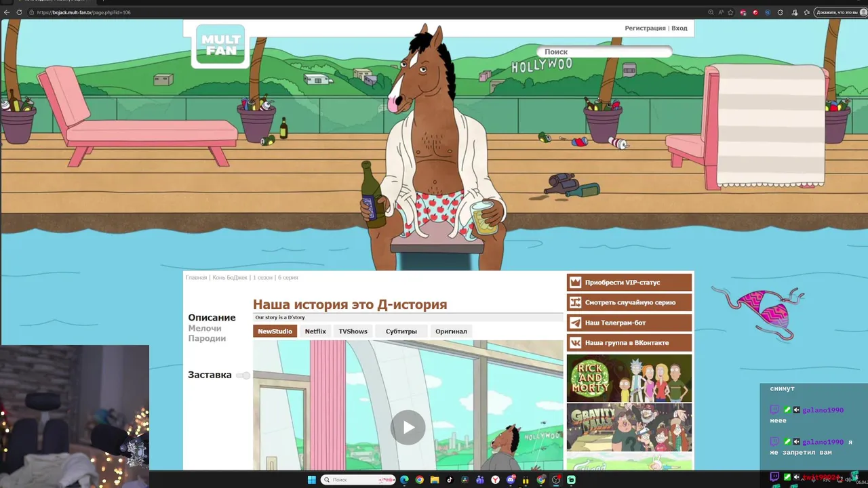
Task: Click galano1990 username on the нeee message
Action: [x=823, y=410]
